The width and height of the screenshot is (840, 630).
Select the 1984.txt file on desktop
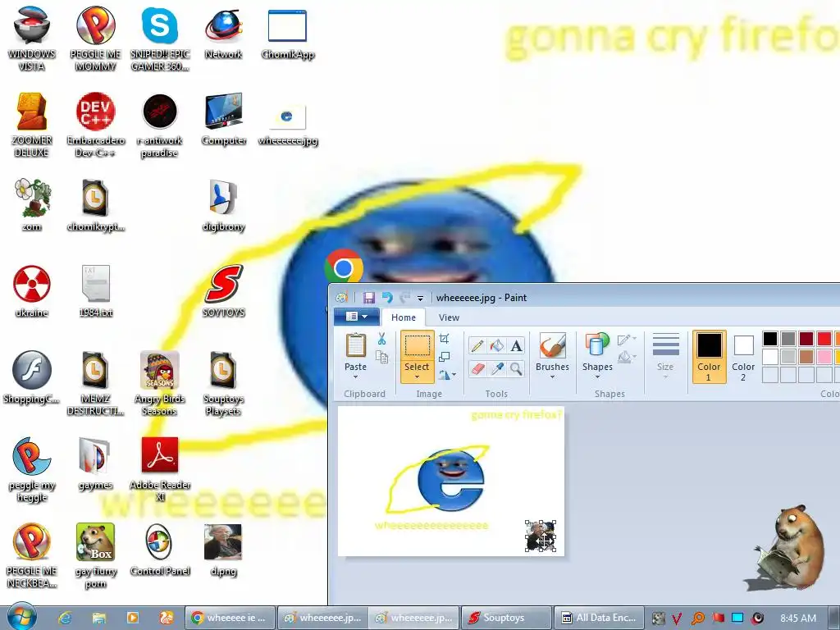point(95,291)
